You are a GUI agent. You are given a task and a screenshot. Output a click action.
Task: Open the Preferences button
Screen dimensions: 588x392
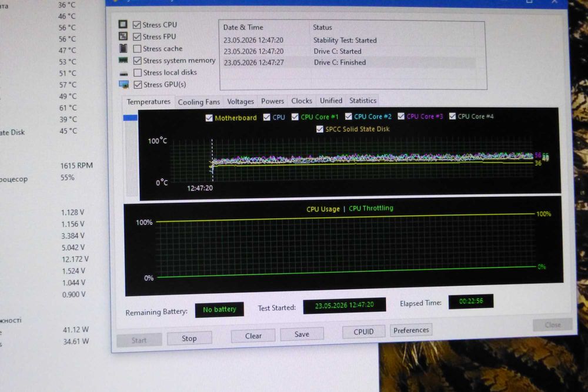tap(411, 330)
